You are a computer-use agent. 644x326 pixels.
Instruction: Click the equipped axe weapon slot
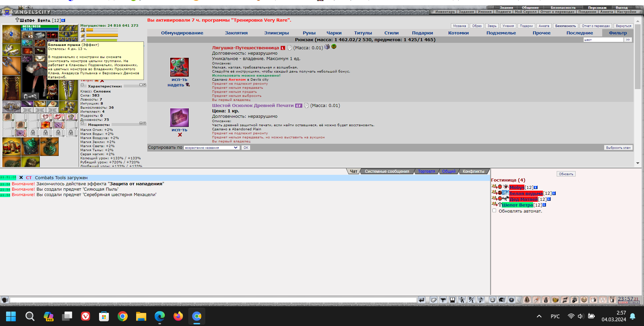[x=11, y=65]
